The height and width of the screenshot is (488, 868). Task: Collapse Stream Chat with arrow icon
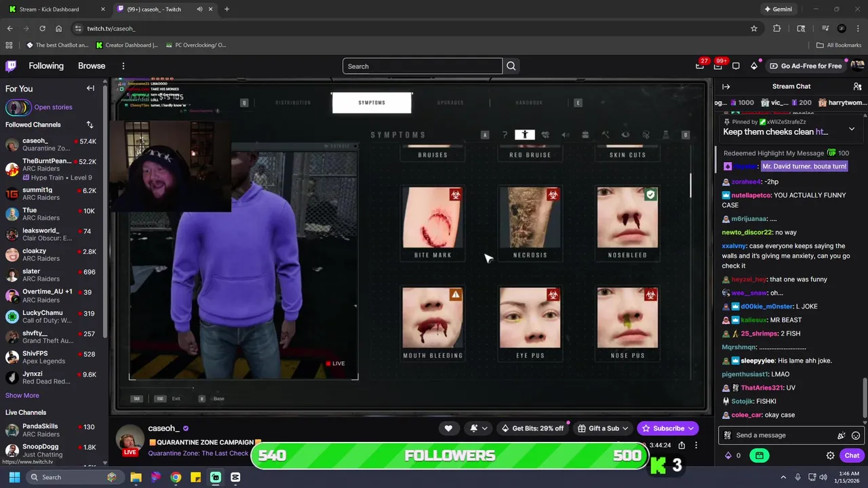coord(726,86)
